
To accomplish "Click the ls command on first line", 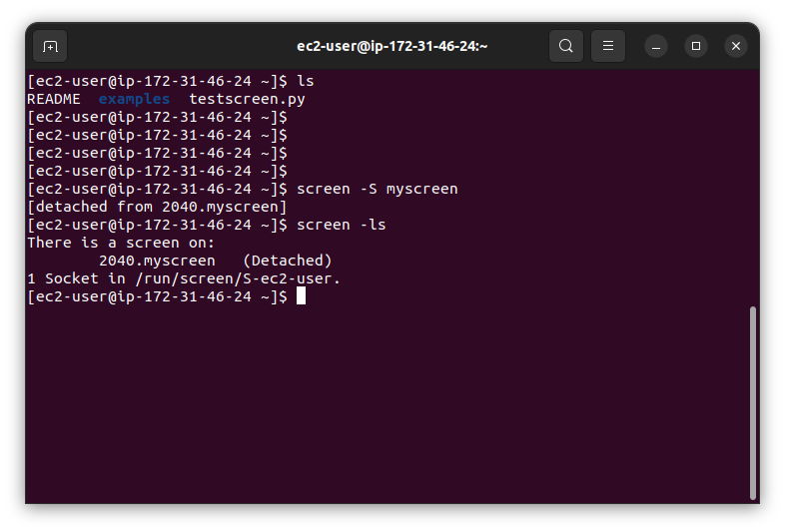I will point(306,81).
